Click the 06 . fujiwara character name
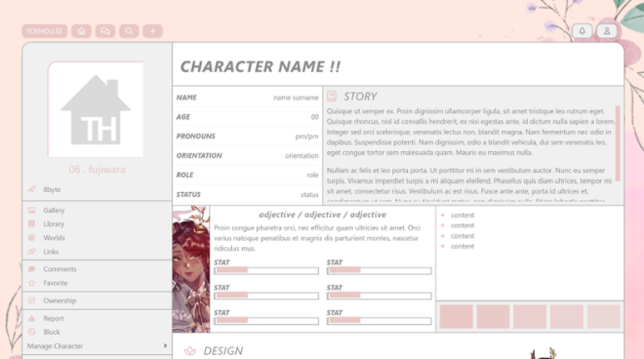This screenshot has width=644, height=359. coord(97,169)
